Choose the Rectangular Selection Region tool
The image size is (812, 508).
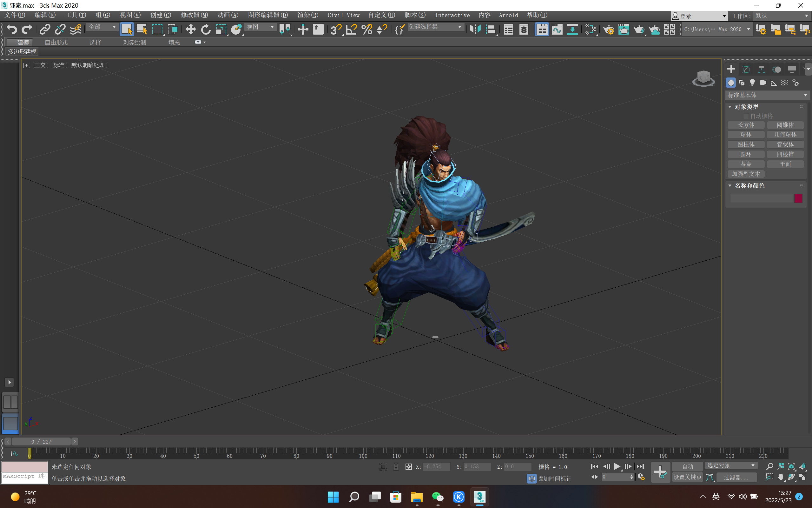point(157,30)
